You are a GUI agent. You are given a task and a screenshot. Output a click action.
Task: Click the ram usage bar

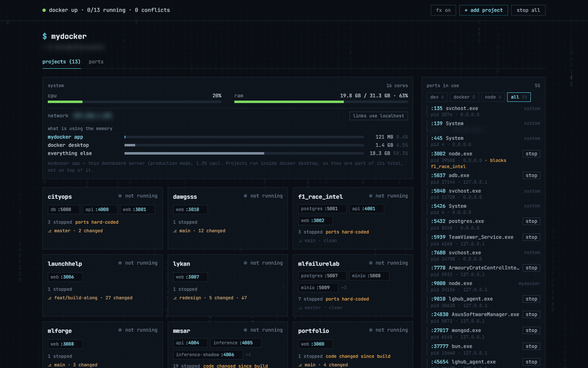(x=321, y=101)
